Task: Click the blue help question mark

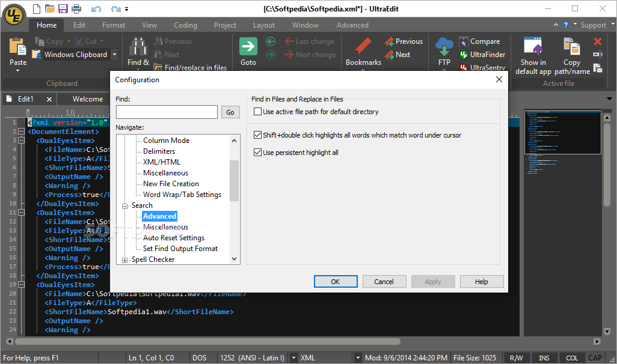Action: point(566,25)
